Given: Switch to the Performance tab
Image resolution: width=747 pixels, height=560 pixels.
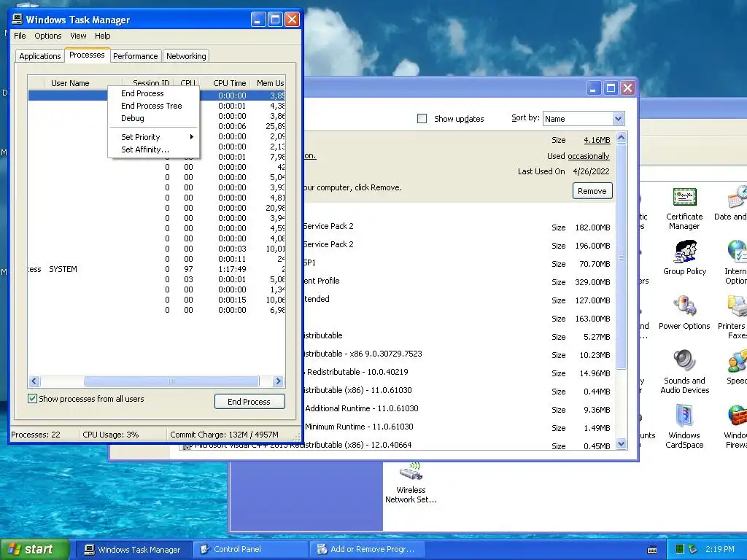Looking at the screenshot, I should click(135, 56).
